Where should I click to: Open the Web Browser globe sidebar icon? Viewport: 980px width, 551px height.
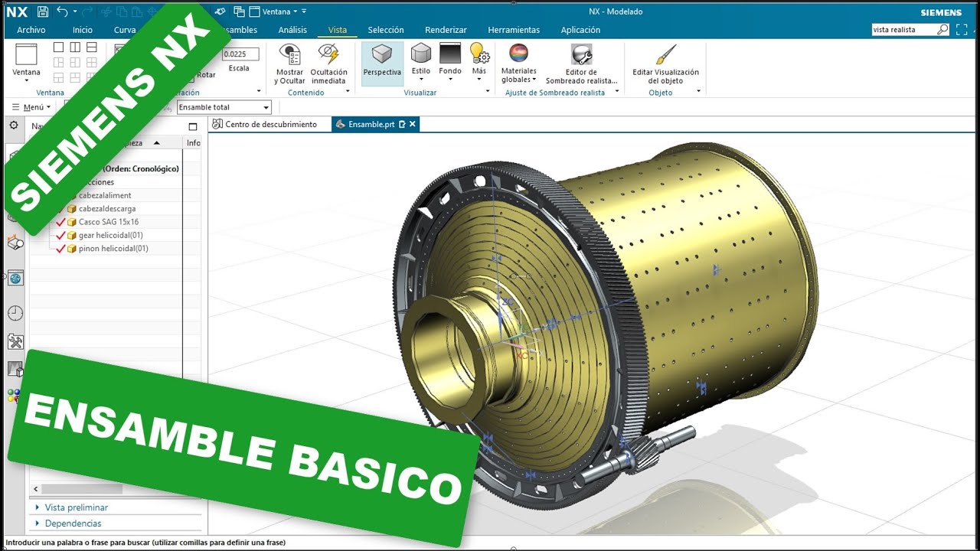(15, 279)
